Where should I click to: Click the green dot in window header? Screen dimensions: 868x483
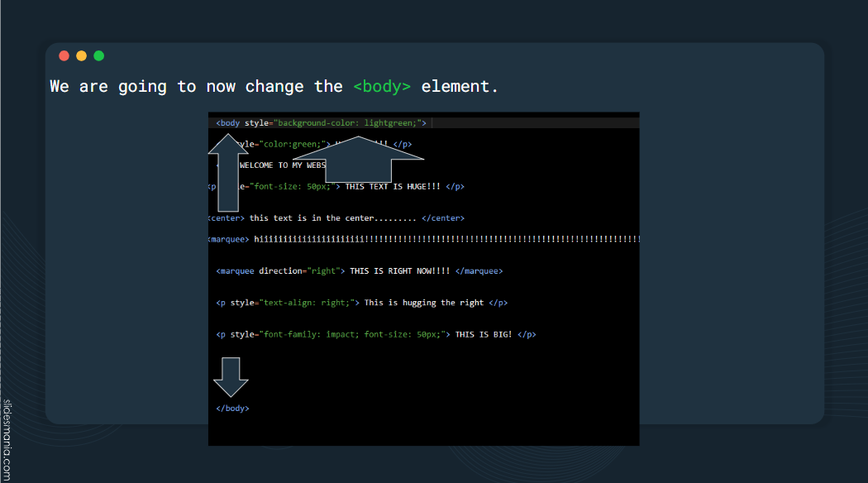(98, 55)
